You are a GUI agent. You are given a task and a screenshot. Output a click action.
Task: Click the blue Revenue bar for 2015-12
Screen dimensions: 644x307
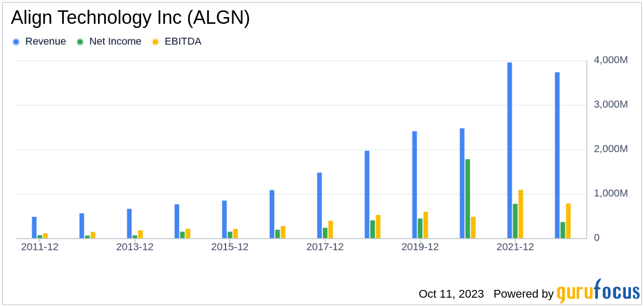(x=225, y=220)
